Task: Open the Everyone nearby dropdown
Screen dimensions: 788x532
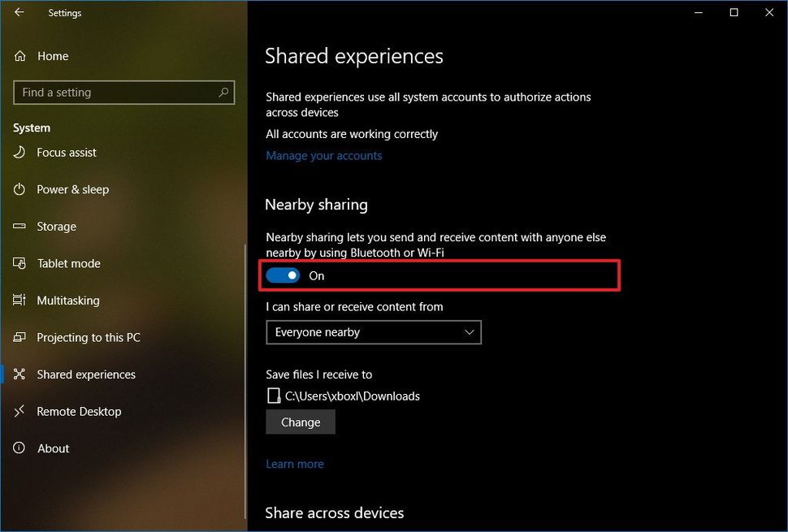Action: pos(373,332)
